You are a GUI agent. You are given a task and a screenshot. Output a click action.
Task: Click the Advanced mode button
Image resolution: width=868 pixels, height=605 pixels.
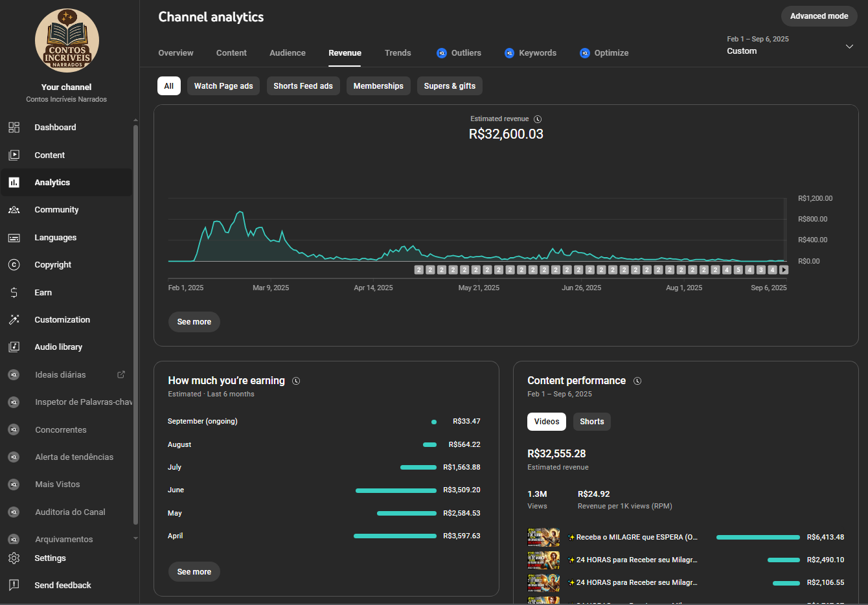[819, 16]
